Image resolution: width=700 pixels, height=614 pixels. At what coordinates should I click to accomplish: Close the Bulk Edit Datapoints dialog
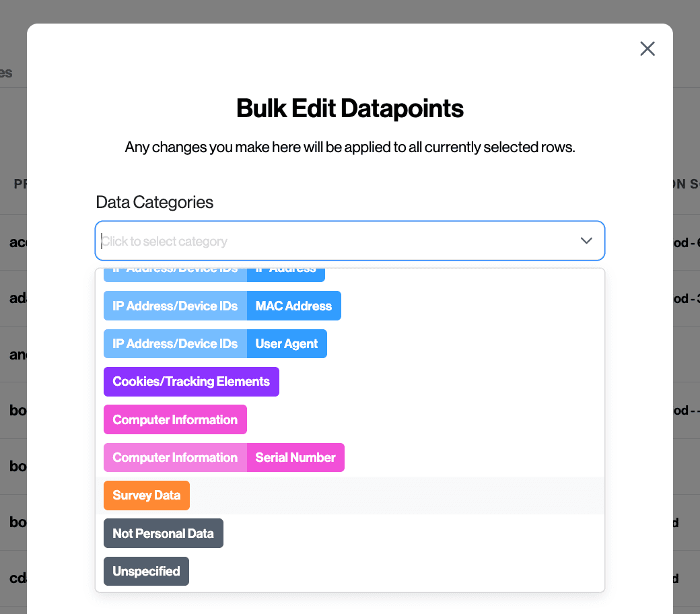click(x=647, y=48)
